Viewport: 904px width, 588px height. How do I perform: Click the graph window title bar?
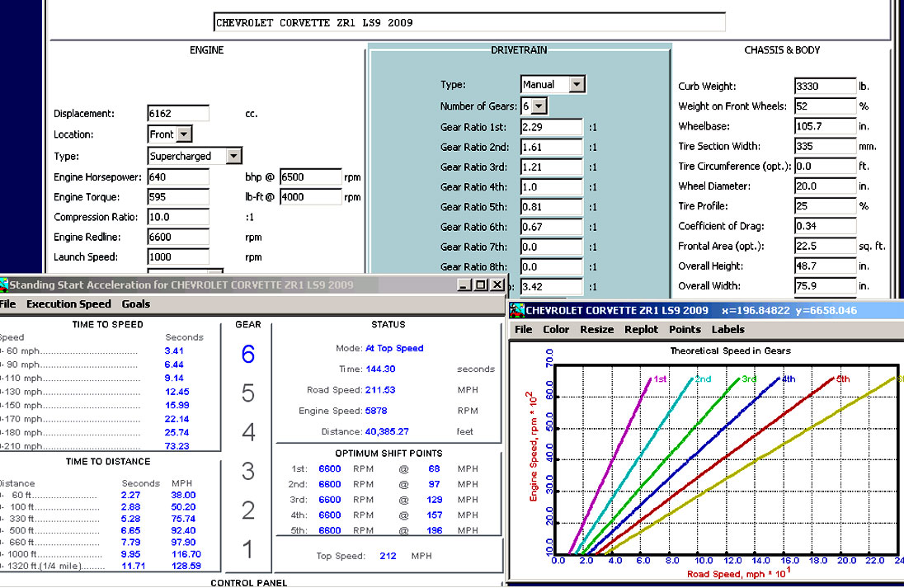(x=706, y=311)
